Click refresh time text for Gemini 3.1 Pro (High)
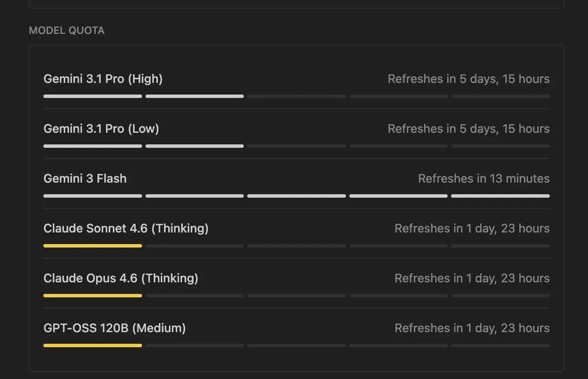Viewport: 588px width, 379px height. [468, 79]
